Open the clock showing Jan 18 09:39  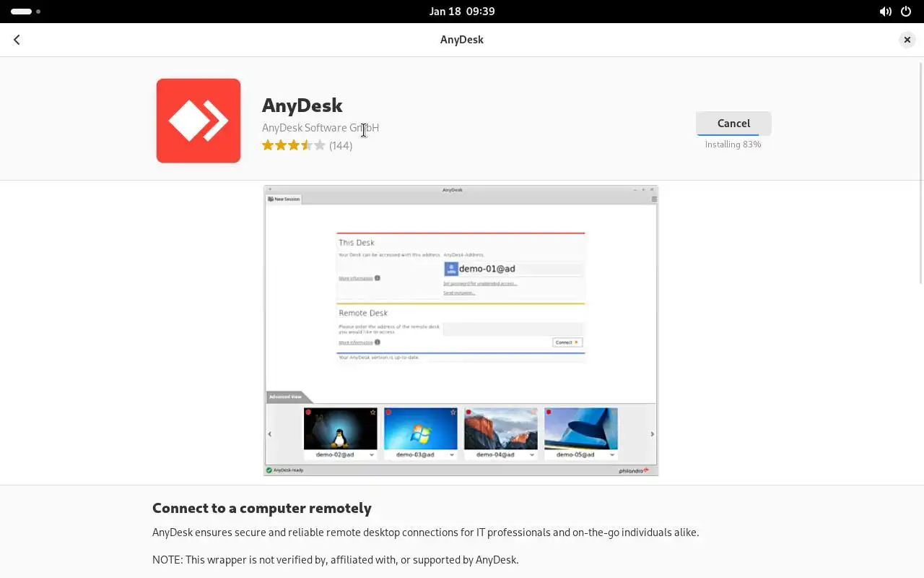[462, 12]
